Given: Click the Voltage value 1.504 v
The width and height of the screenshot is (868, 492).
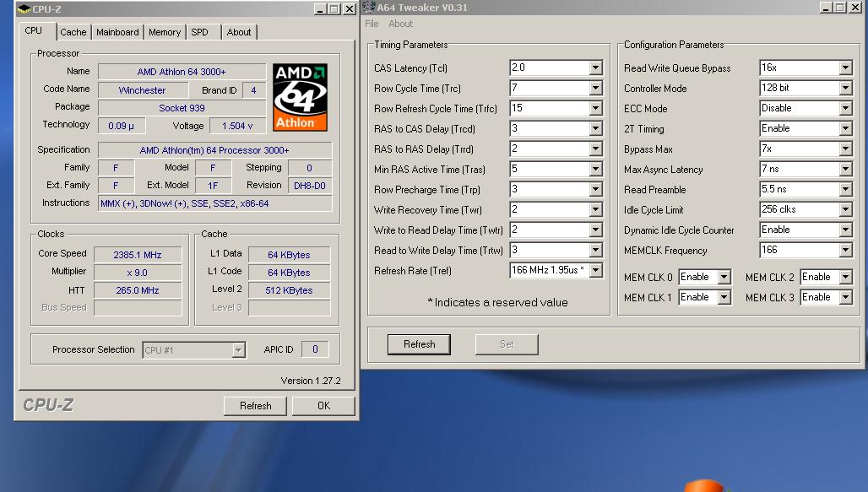Looking at the screenshot, I should (x=237, y=126).
